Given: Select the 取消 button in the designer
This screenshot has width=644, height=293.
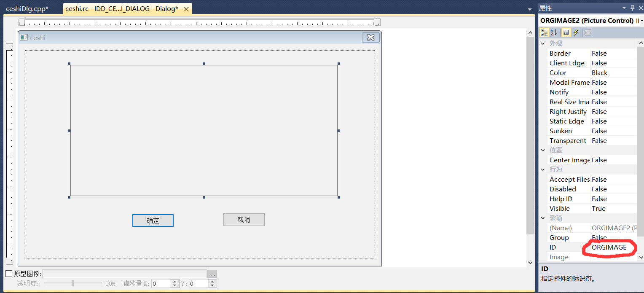Looking at the screenshot, I should click(244, 220).
